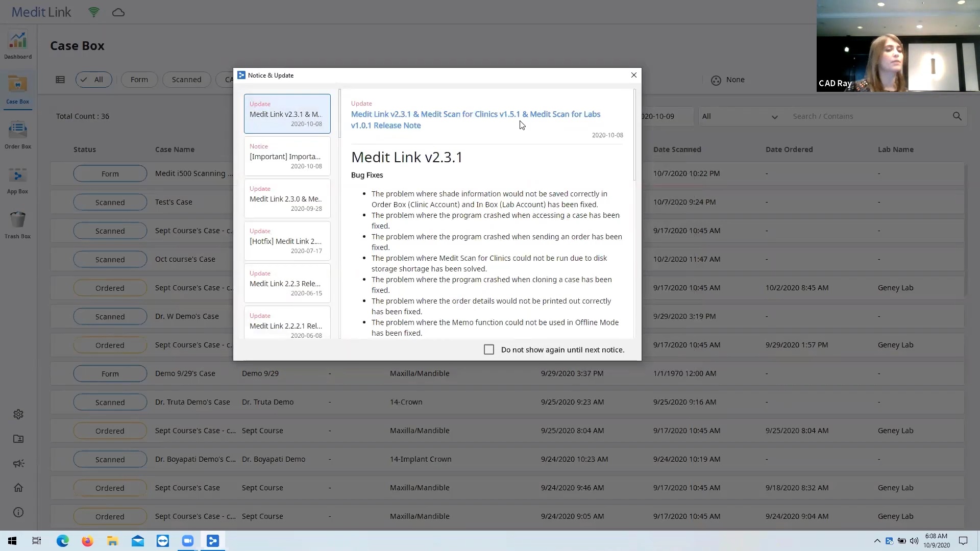980x551 pixels.
Task: Toggle the list view icon
Action: point(60,80)
